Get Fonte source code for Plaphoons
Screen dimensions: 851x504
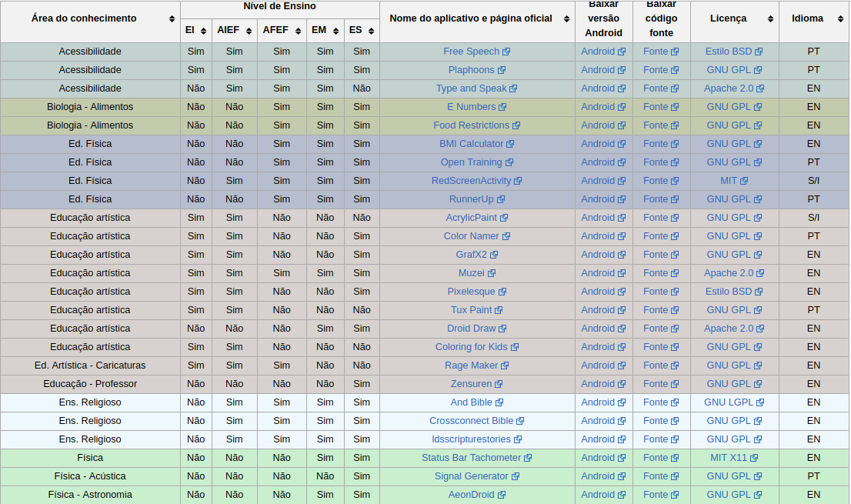point(660,70)
